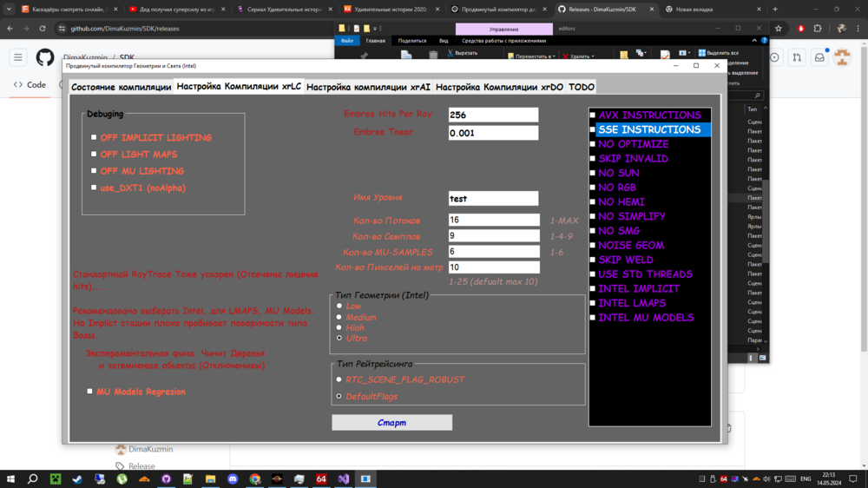The image size is (868, 488).
Task: Collapse the Explorer ribbon with chevron
Action: (x=754, y=41)
